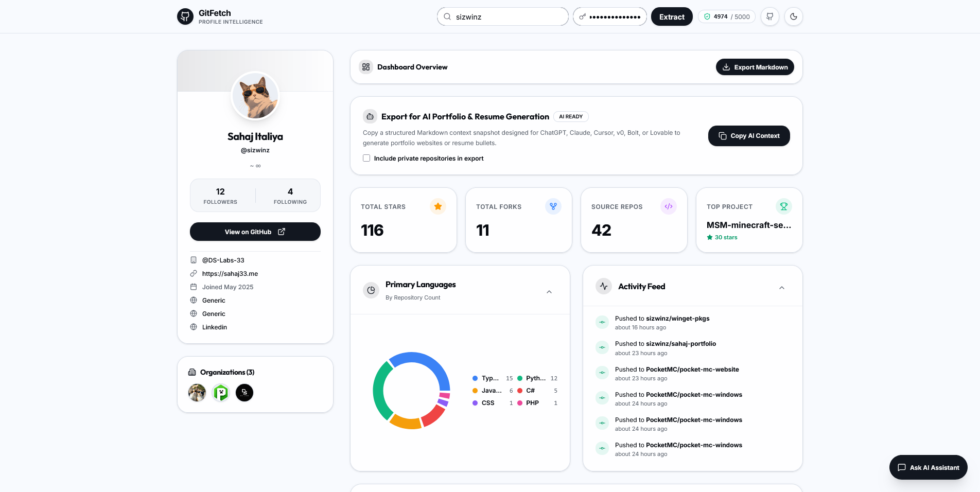Screen dimensions: 980x492
Task: Open View on GitHub button
Action: [x=255, y=232]
